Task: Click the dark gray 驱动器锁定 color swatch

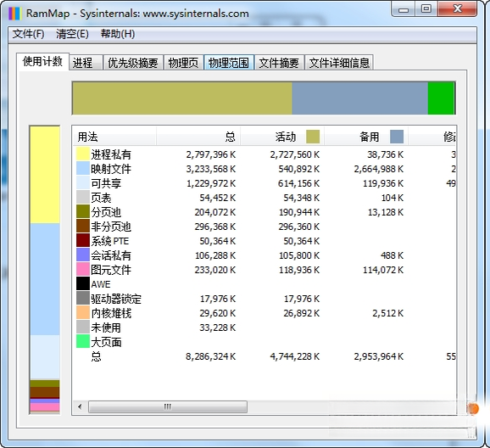Action: pos(83,298)
